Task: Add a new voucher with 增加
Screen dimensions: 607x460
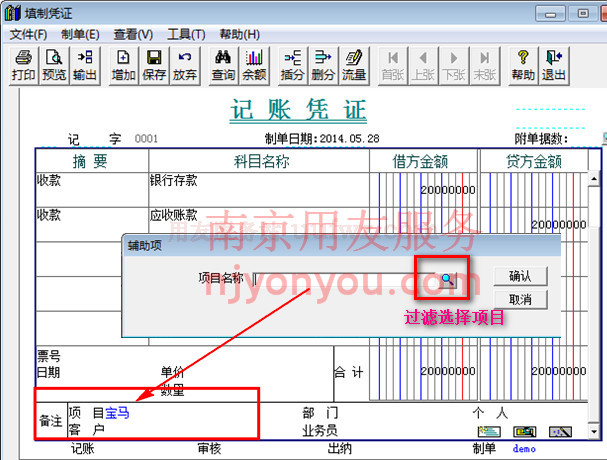Action: (124, 65)
